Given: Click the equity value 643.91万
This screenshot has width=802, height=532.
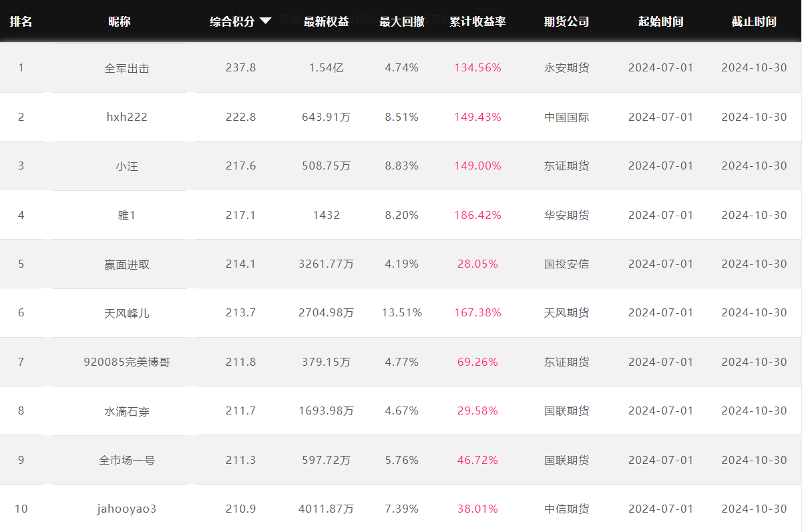Looking at the screenshot, I should coord(327,117).
